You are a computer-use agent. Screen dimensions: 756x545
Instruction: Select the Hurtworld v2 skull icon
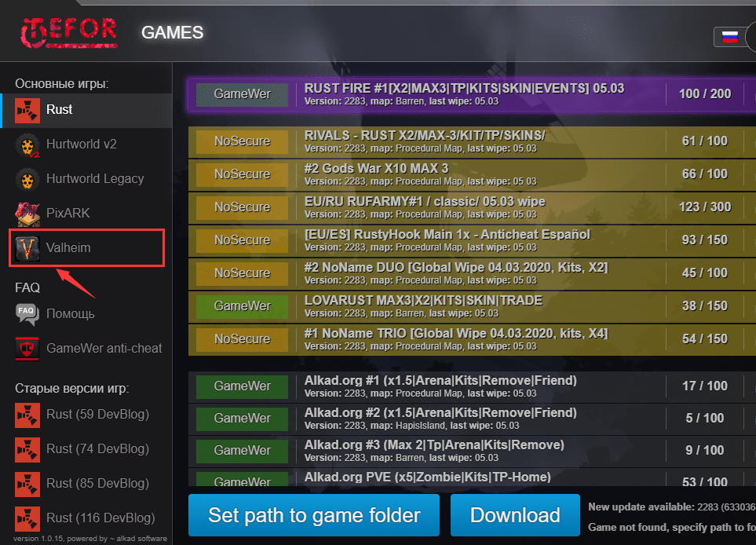tap(27, 145)
